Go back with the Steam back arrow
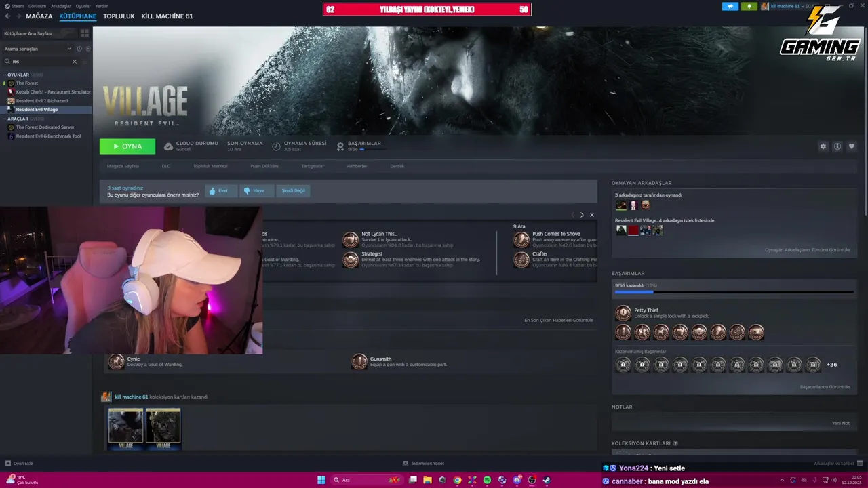Viewport: 868px width, 488px height. click(7, 16)
